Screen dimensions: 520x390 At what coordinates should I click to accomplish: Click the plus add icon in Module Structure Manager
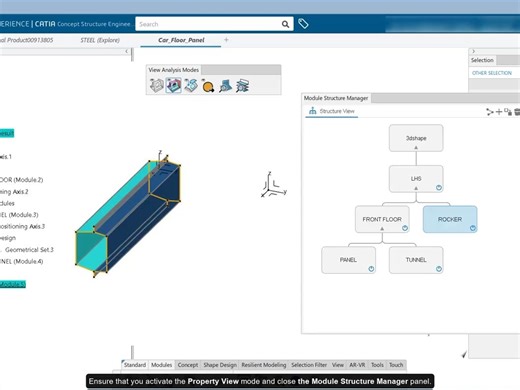(x=499, y=112)
